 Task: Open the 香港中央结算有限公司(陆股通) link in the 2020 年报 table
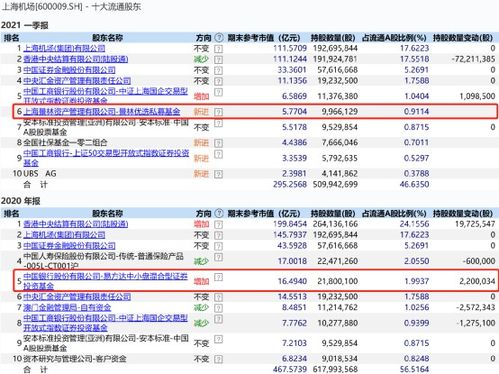click(76, 224)
